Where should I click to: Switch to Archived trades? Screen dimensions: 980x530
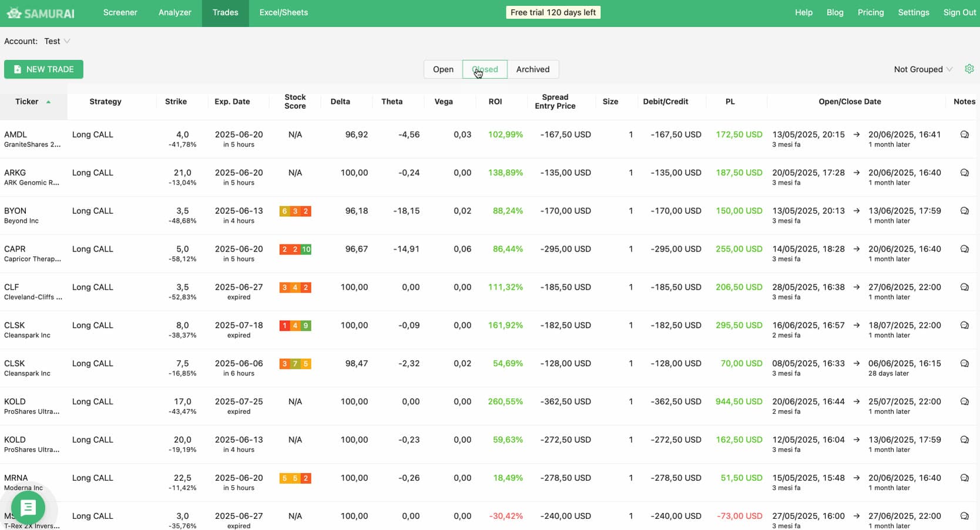pyautogui.click(x=533, y=69)
